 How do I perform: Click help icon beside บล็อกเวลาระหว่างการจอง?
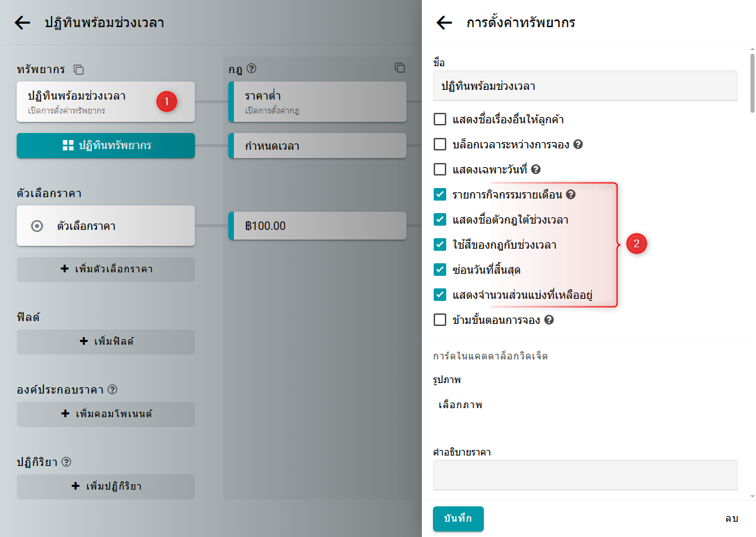(578, 145)
